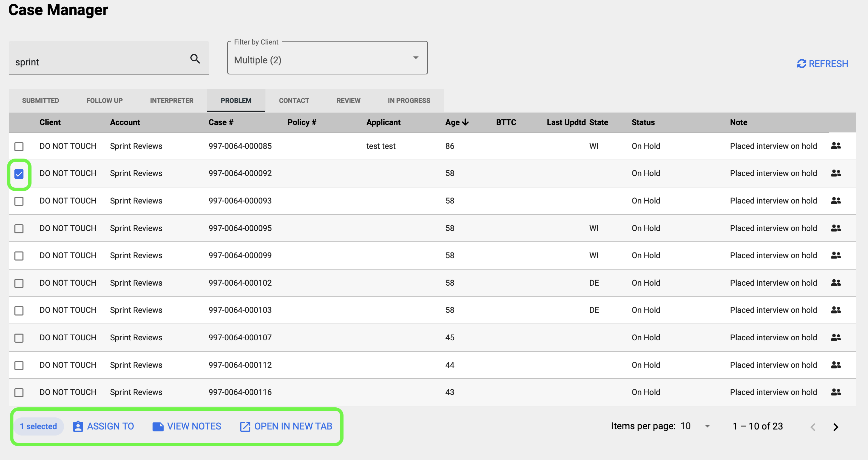Open Items per page dropdown

click(x=696, y=426)
